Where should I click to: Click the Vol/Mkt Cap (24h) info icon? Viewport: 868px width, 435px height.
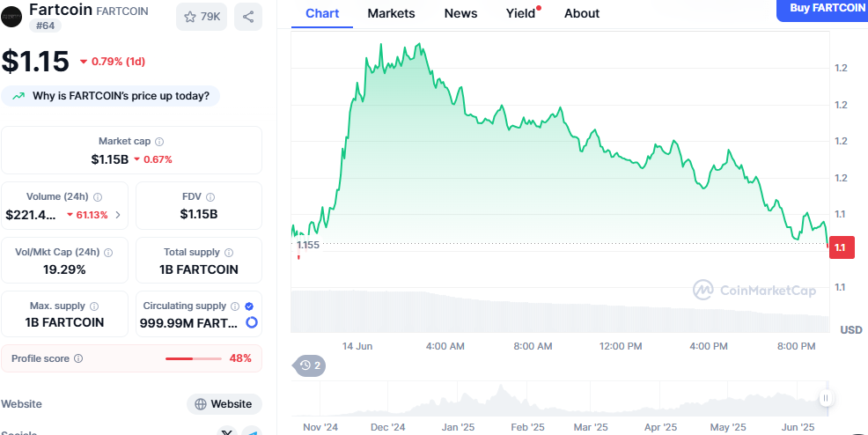(108, 253)
